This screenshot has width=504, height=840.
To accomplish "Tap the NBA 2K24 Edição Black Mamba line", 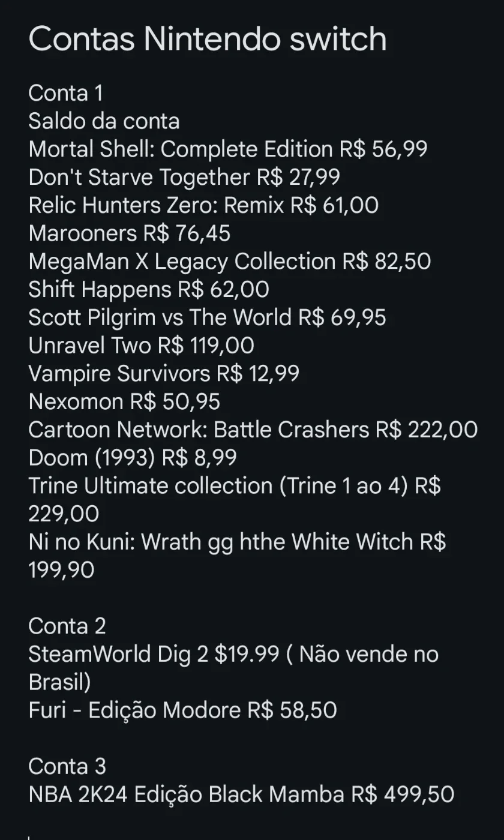I will [241, 794].
